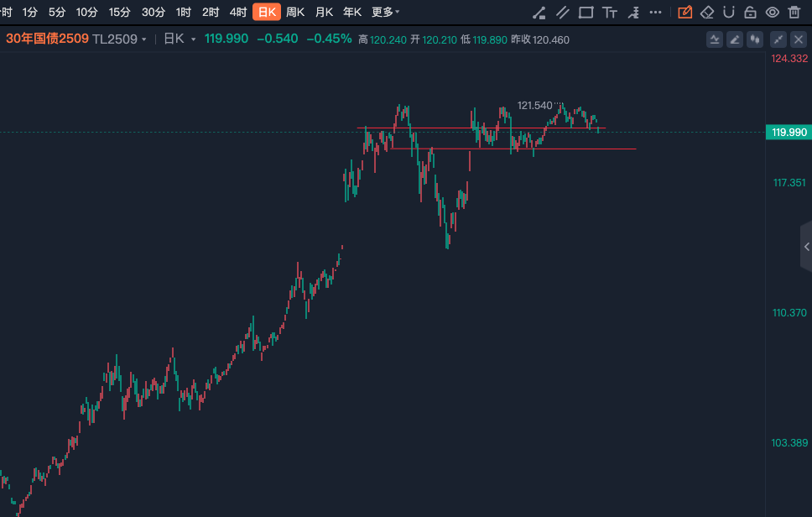Click the 昨收 120.460 value

[540, 40]
